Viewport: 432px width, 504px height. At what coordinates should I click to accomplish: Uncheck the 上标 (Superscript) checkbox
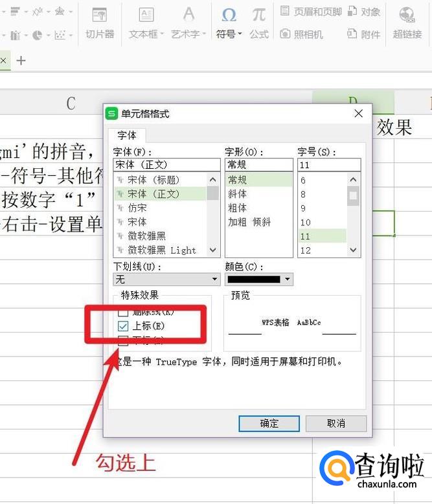click(x=123, y=327)
